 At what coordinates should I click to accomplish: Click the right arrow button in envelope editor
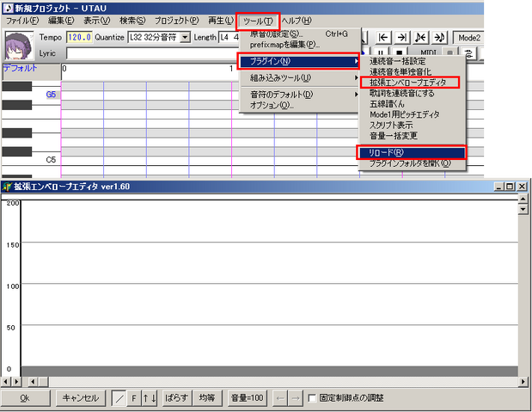click(296, 398)
